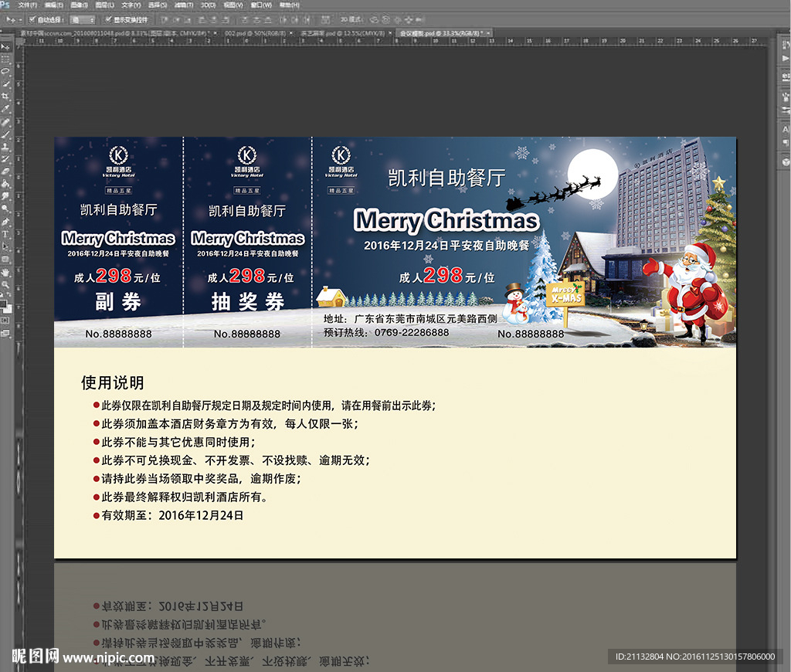
Task: Open the 图像(I) menu
Action: tap(80, 5)
